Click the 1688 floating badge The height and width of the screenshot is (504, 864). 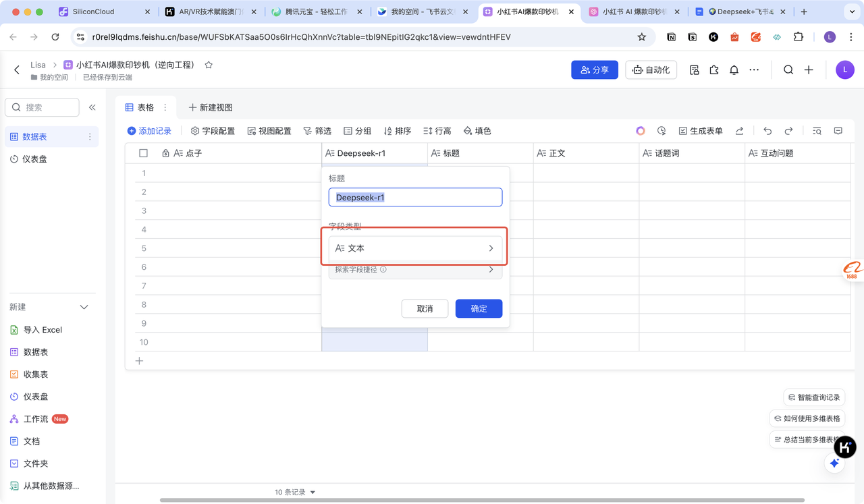coord(853,271)
